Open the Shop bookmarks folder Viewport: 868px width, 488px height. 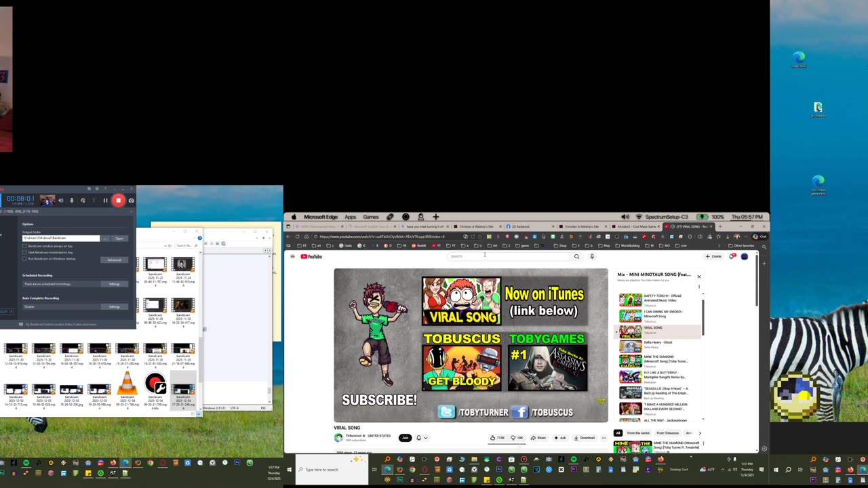[x=561, y=245]
